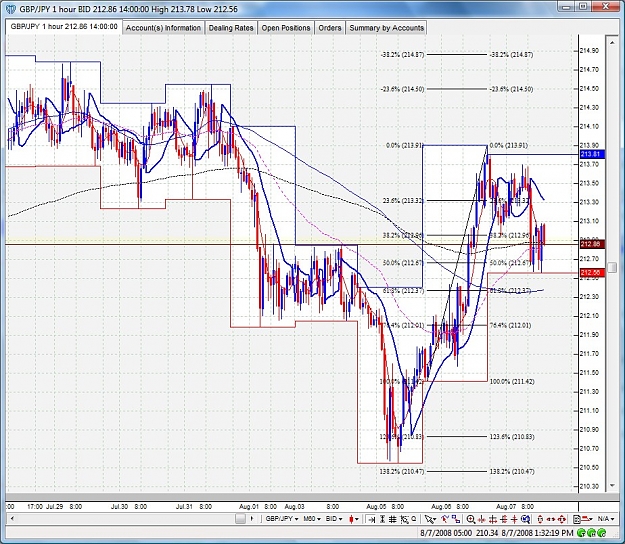Select the cursor arrow pointer tool

click(x=430, y=519)
